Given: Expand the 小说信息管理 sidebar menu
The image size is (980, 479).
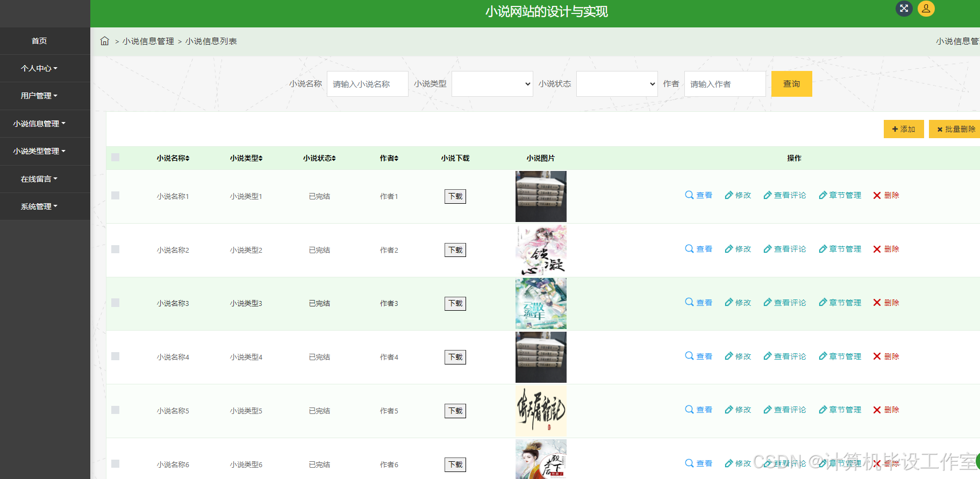Looking at the screenshot, I should pos(39,124).
